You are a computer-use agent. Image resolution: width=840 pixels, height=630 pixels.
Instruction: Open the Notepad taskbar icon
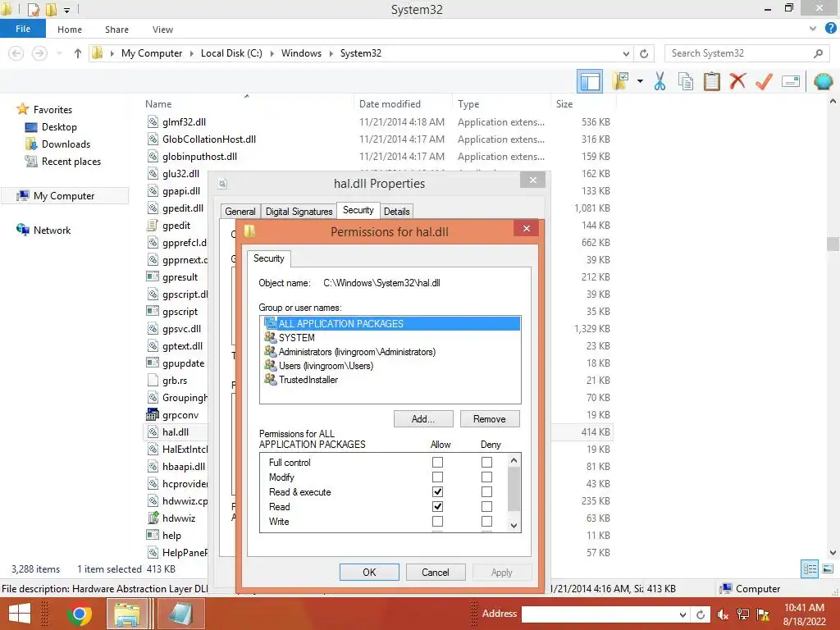[180, 614]
